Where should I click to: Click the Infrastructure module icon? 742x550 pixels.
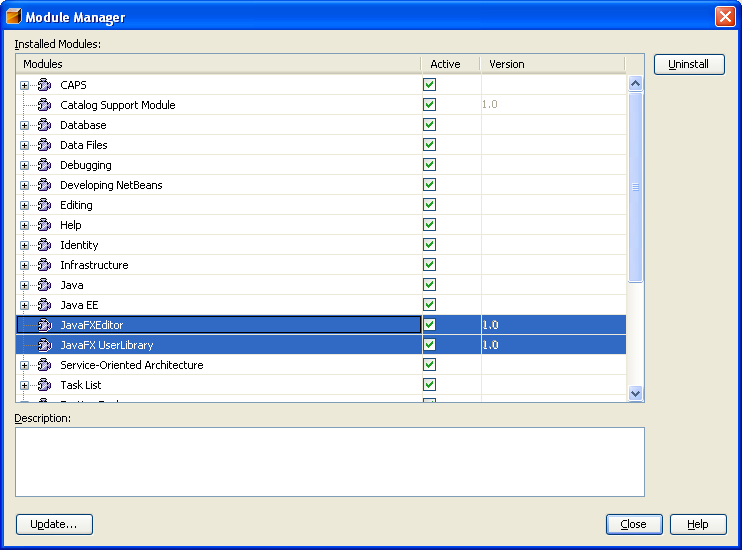(44, 265)
